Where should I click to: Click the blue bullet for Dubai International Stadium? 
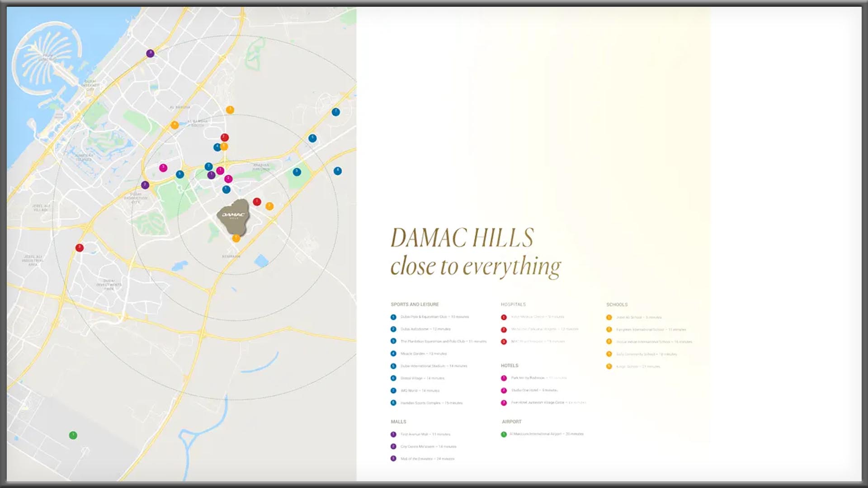(x=393, y=366)
